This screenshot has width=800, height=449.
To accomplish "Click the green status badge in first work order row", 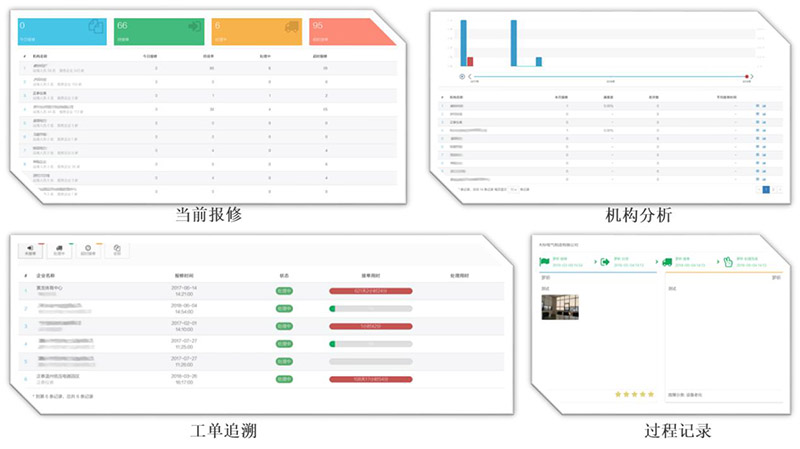I will 285,291.
